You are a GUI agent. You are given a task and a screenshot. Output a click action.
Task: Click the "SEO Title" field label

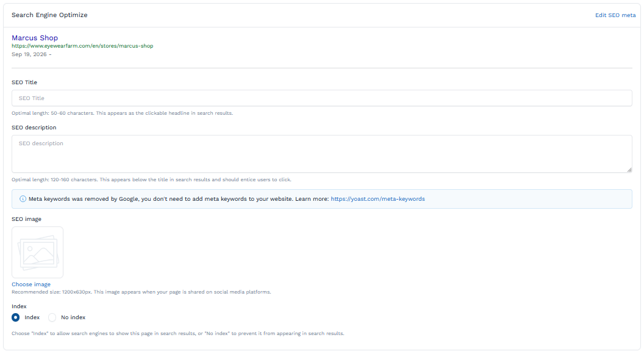click(24, 82)
